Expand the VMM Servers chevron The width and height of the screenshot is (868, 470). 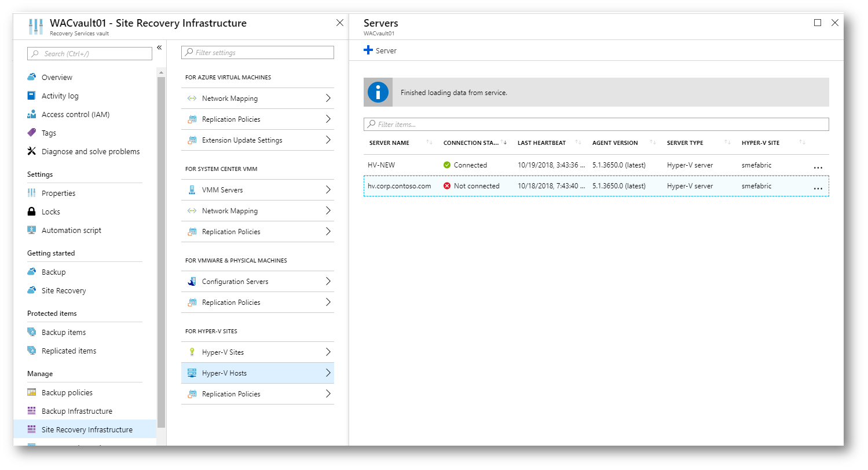(x=328, y=190)
